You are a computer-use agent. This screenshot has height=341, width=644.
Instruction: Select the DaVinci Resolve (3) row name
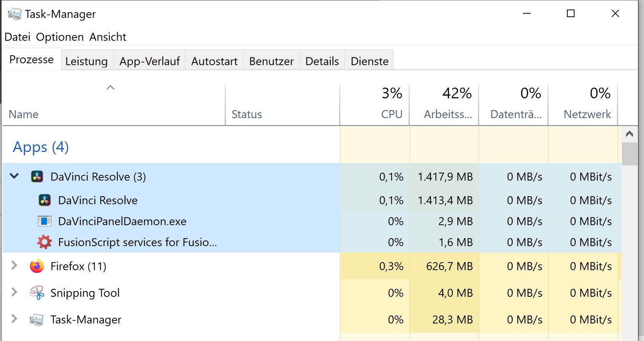pyautogui.click(x=98, y=177)
